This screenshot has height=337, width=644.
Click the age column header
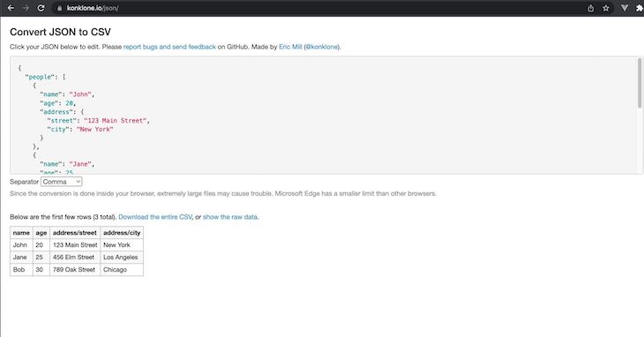[x=41, y=233]
